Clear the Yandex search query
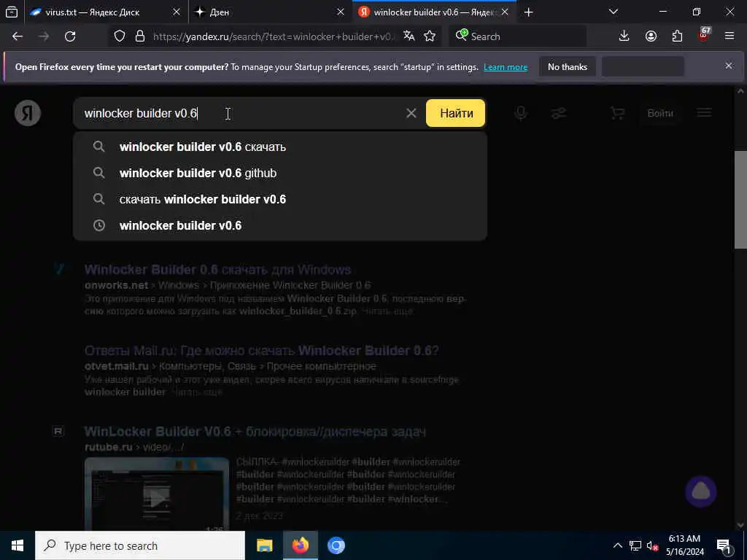This screenshot has height=560, width=747. [x=411, y=113]
